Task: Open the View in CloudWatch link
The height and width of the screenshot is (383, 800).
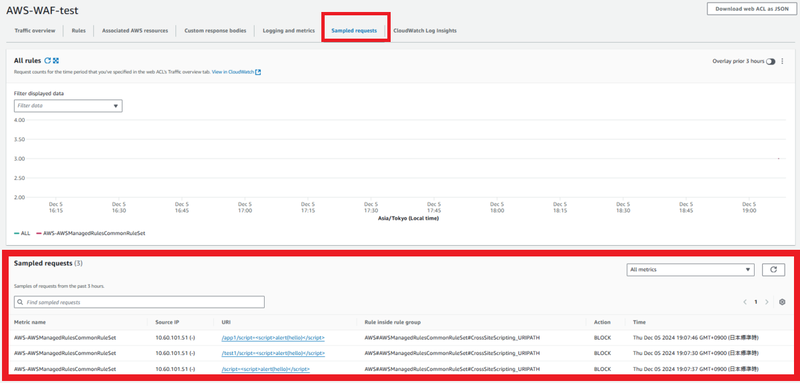Action: (237, 72)
